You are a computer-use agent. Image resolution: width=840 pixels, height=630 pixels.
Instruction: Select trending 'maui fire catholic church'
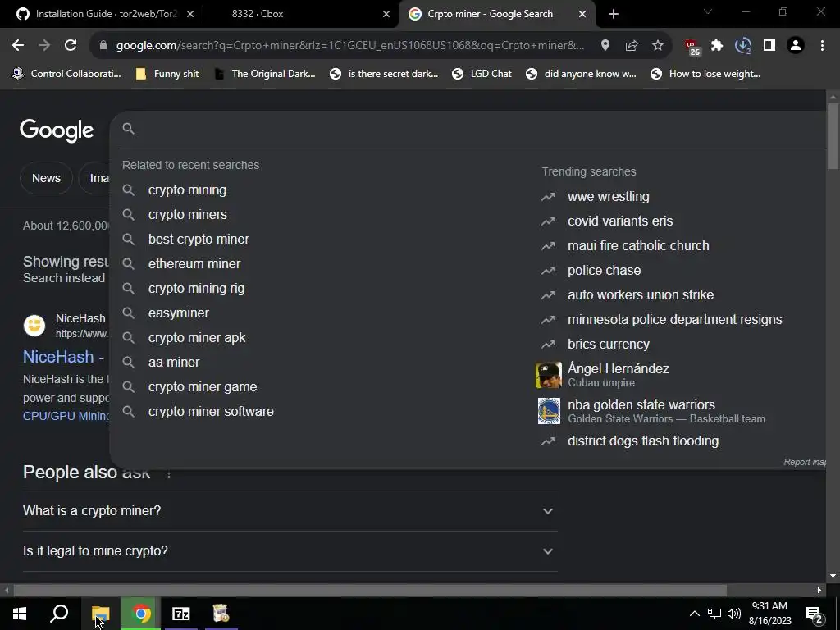pyautogui.click(x=638, y=246)
